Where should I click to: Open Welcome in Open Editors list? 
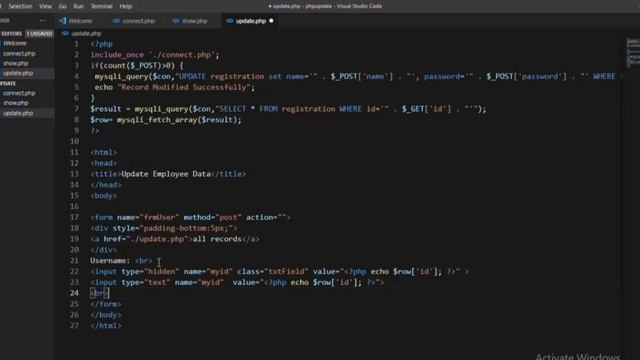pyautogui.click(x=15, y=43)
